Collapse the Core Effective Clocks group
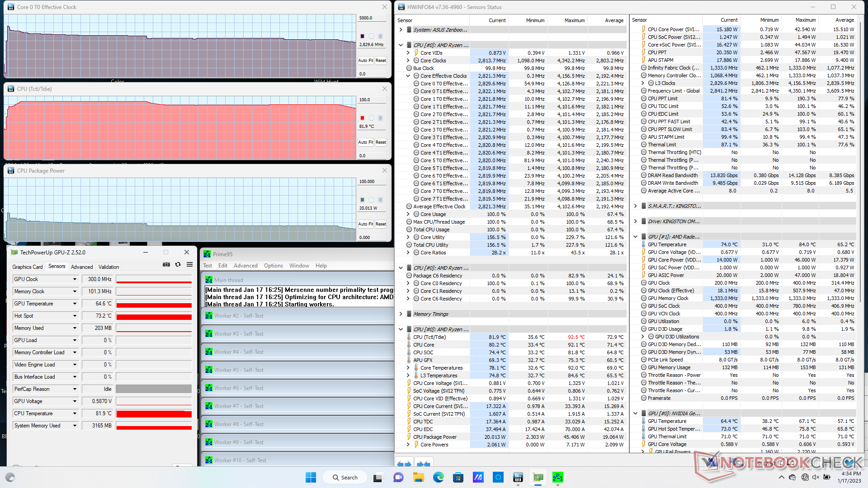Image resolution: width=868 pixels, height=488 pixels. (408, 76)
